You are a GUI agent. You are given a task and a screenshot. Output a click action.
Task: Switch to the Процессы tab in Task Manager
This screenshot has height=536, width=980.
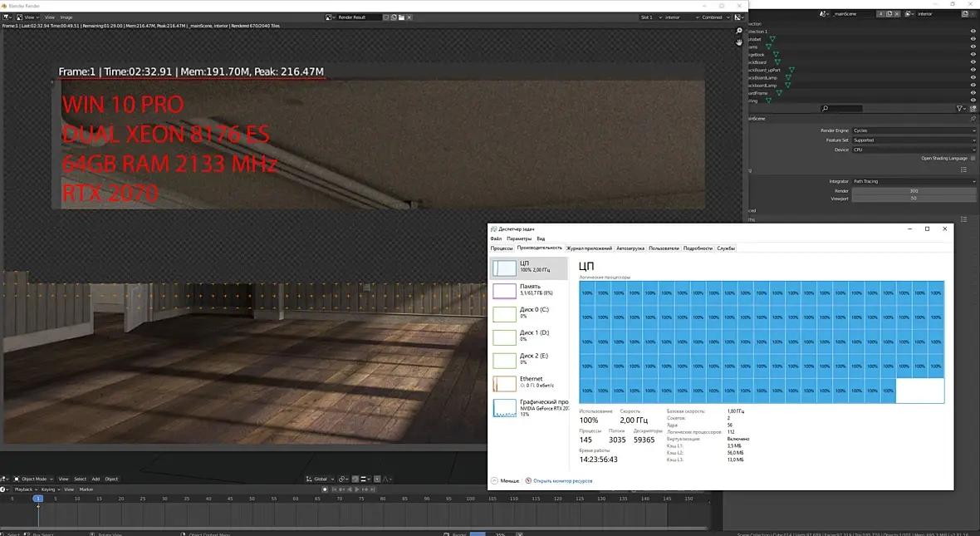[502, 248]
